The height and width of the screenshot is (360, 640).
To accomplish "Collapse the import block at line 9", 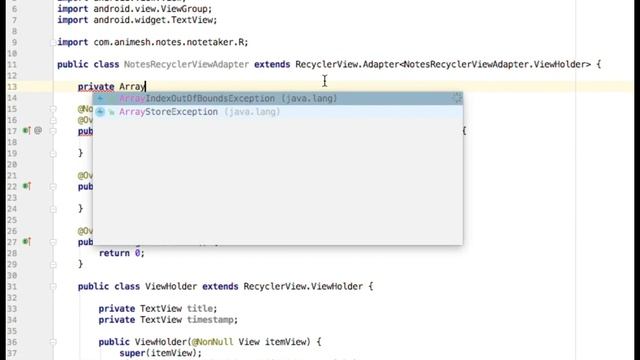I will click(x=53, y=42).
